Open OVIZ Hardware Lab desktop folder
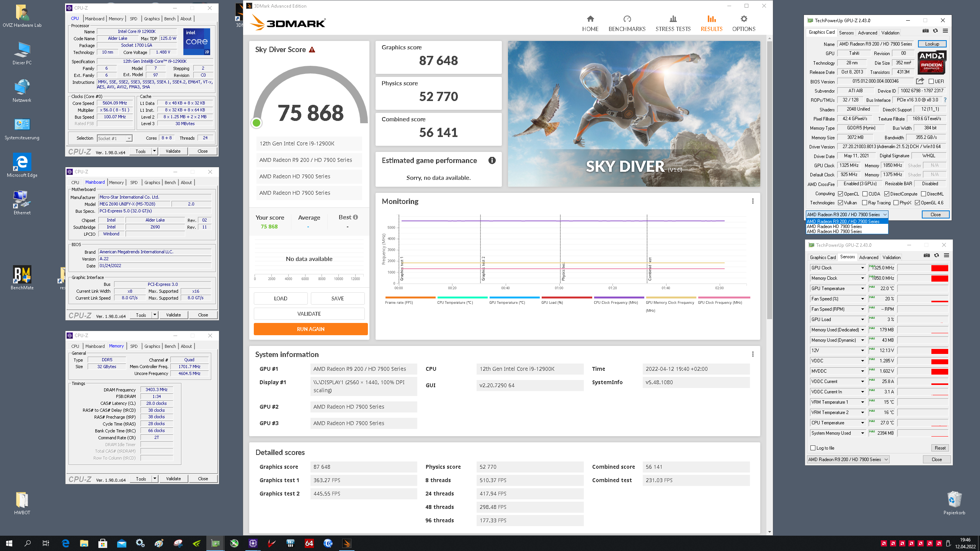The height and width of the screenshot is (551, 980). [x=22, y=16]
